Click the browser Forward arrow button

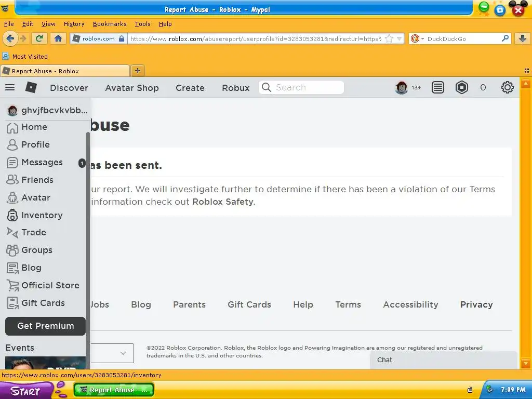[23, 38]
